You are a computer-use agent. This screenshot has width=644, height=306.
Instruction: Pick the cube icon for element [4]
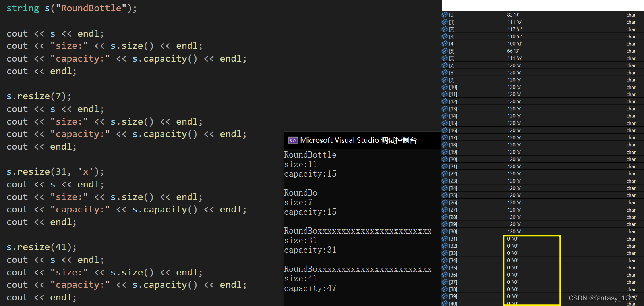click(x=445, y=44)
